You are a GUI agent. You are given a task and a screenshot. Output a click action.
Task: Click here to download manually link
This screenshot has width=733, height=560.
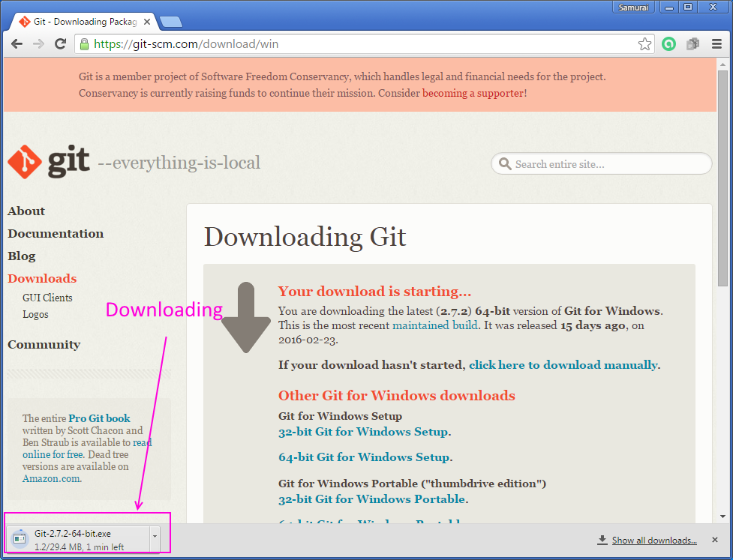(563, 365)
